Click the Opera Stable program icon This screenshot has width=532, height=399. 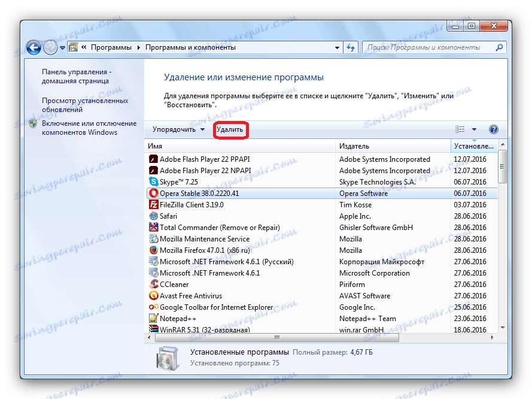point(153,194)
